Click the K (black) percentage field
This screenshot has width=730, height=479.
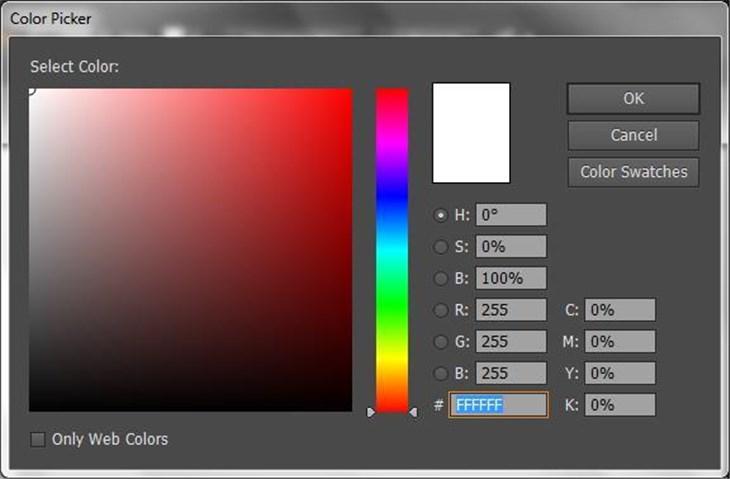tap(620, 405)
